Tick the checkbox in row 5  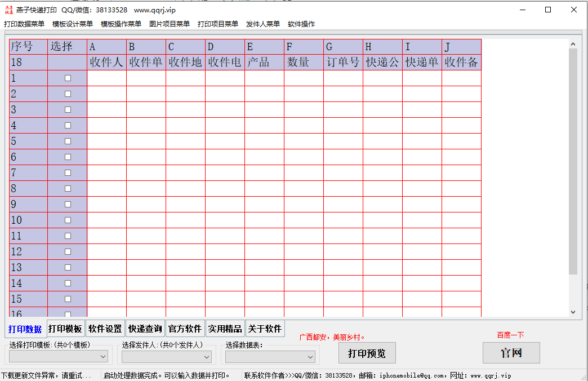click(68, 141)
